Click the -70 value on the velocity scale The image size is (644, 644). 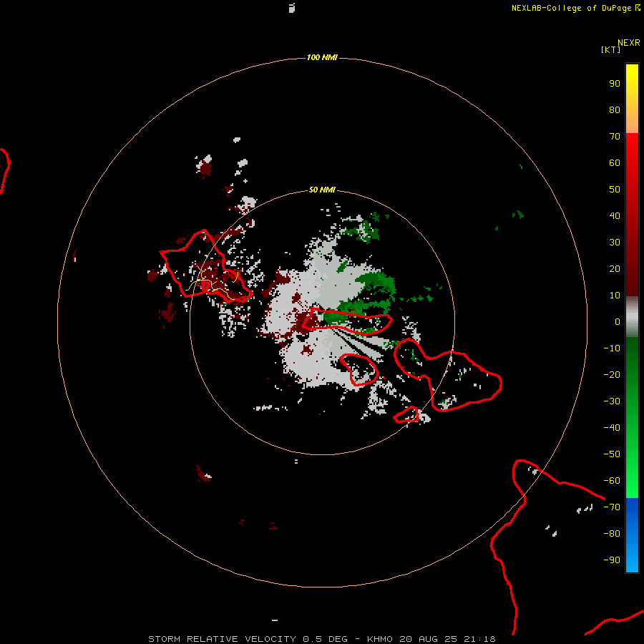click(612, 507)
